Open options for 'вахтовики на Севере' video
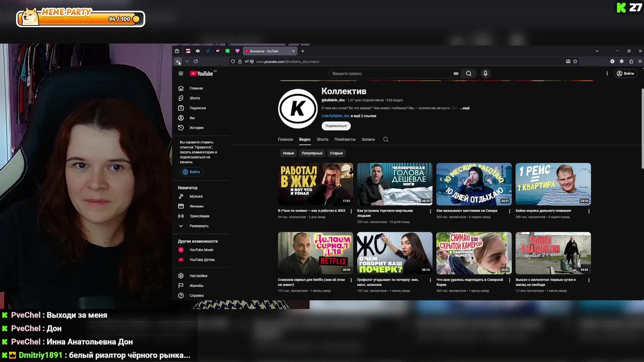This screenshot has height=362, width=644. pos(510,211)
